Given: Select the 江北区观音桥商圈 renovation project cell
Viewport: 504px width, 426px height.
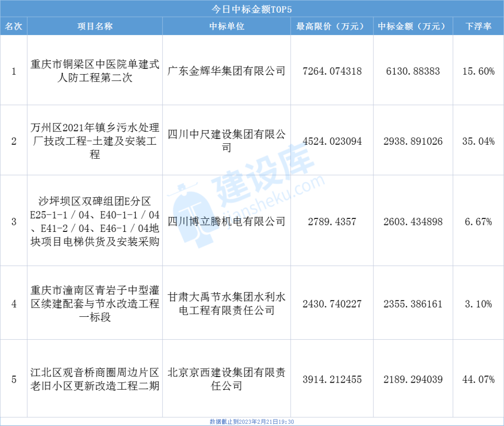Looking at the screenshot, I should [95, 379].
